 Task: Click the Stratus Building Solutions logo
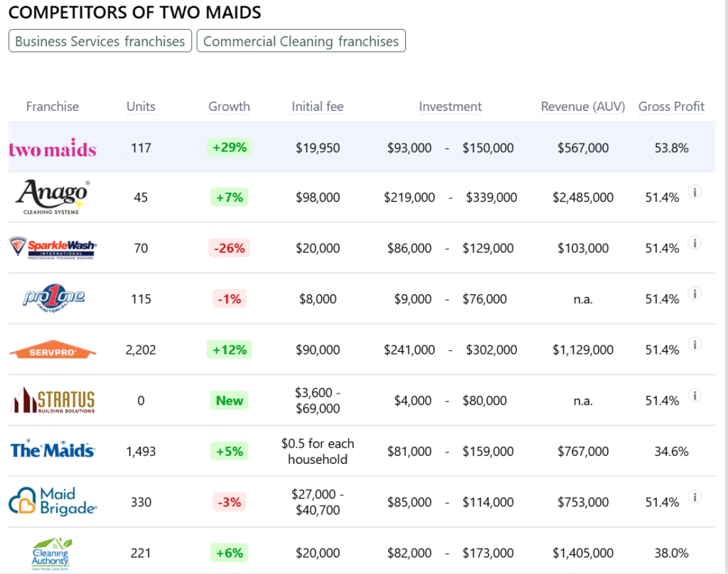coord(53,400)
